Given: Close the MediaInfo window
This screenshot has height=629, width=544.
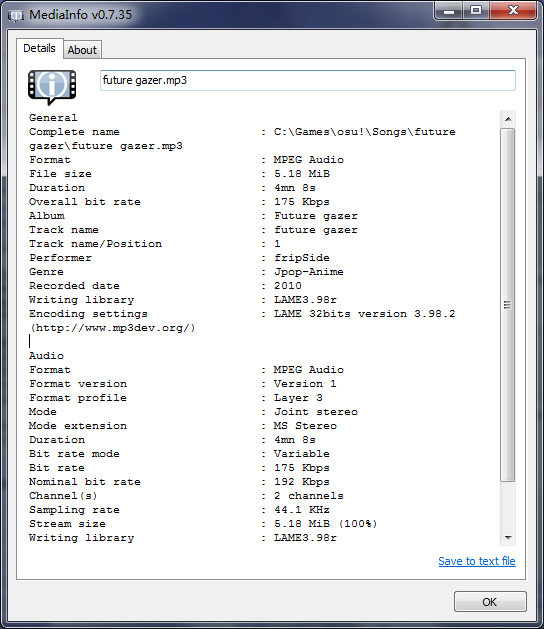Looking at the screenshot, I should [513, 10].
